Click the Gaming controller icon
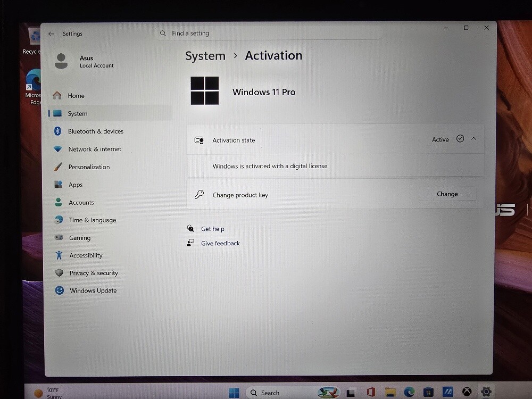This screenshot has height=399, width=532. pos(59,237)
